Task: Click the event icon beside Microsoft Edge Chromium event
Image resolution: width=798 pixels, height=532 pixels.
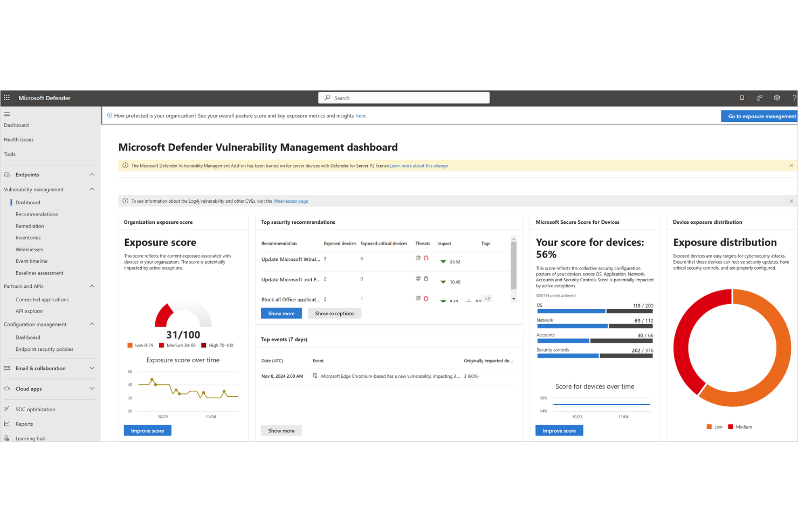Action: [x=315, y=376]
